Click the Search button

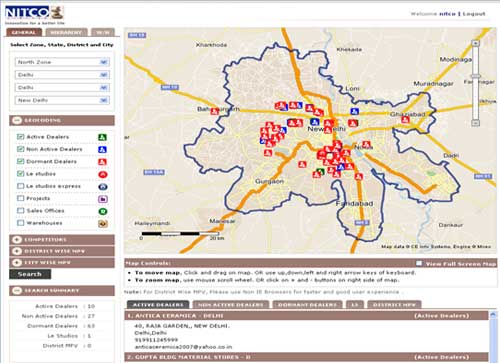pyautogui.click(x=30, y=274)
